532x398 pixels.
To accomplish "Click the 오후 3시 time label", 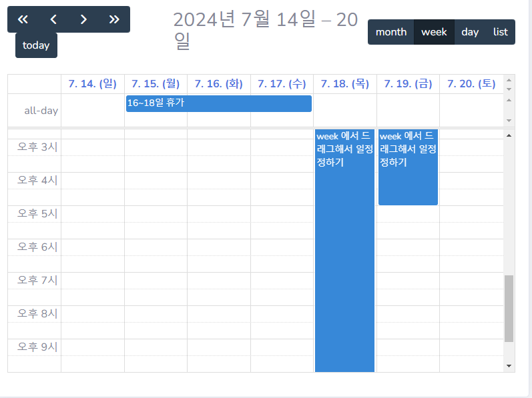I will [37, 147].
